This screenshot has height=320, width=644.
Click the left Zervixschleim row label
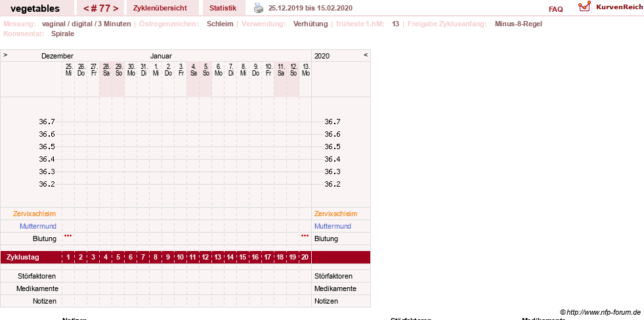[x=35, y=214]
